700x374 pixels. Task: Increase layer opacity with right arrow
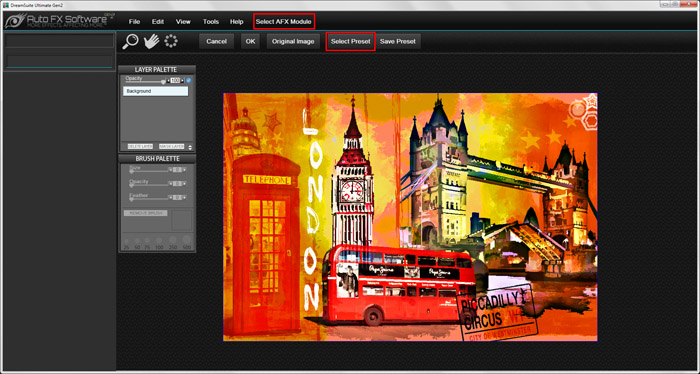[x=183, y=81]
